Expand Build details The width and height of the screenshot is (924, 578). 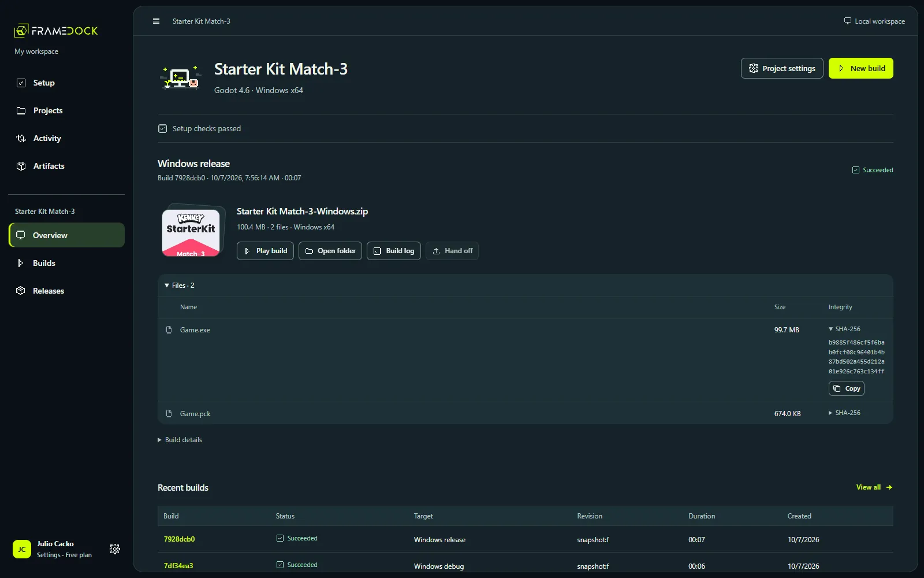180,440
